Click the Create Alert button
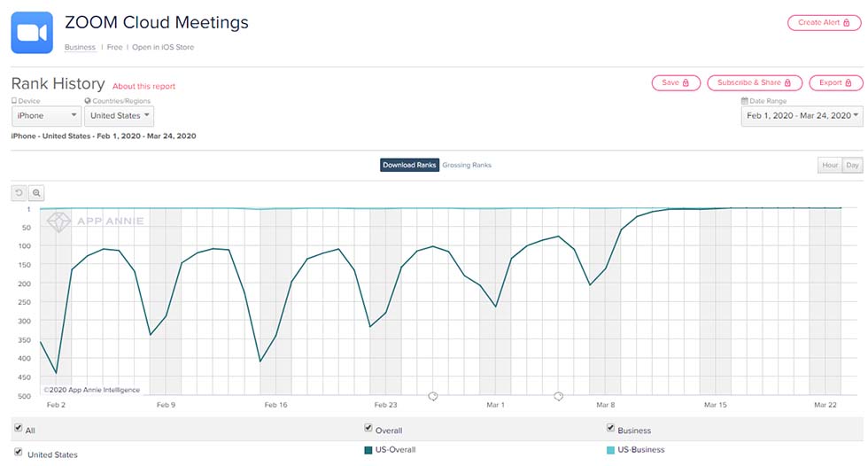The image size is (868, 466). click(824, 23)
